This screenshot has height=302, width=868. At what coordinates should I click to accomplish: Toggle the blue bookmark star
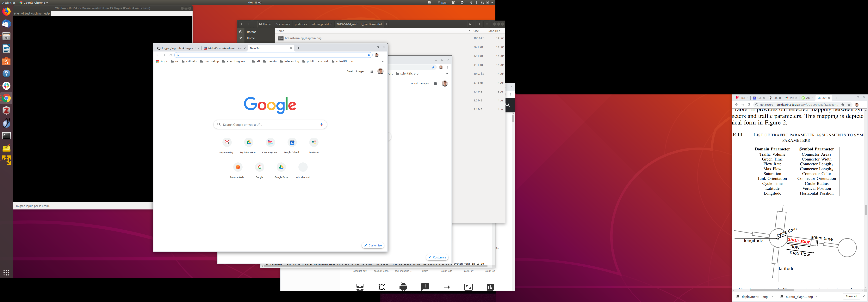coord(369,55)
